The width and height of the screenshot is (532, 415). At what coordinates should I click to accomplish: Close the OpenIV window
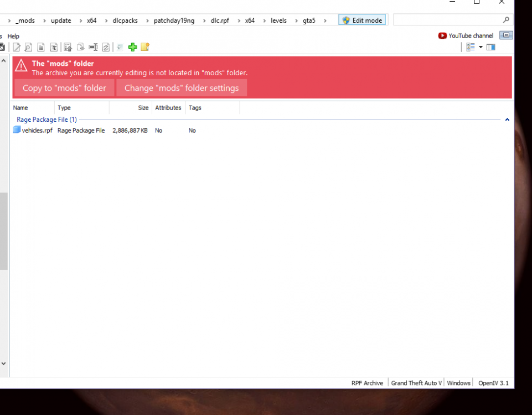(502, 2)
